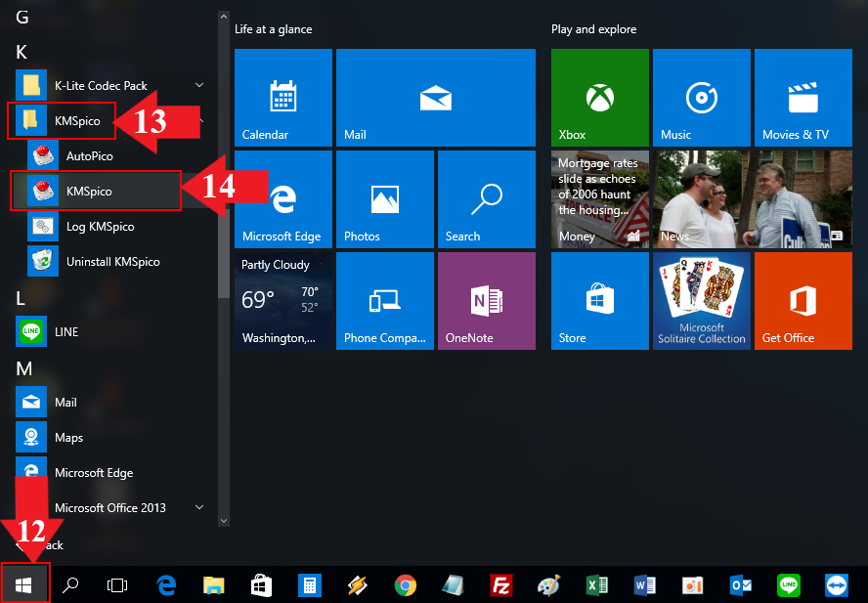The width and height of the screenshot is (868, 603).
Task: Open the Money news tile
Action: coord(599,199)
